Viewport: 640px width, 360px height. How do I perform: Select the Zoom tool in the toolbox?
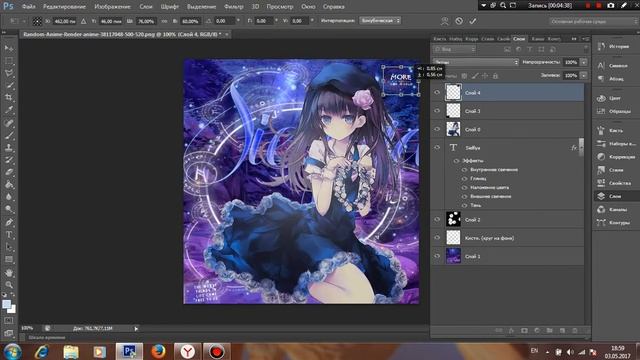pyautogui.click(x=9, y=284)
